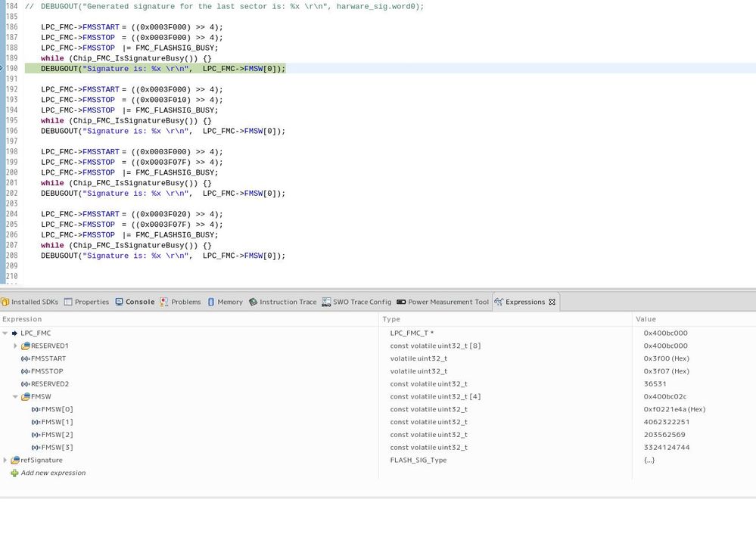
Task: Select the RESERVED2 row
Action: (378, 384)
